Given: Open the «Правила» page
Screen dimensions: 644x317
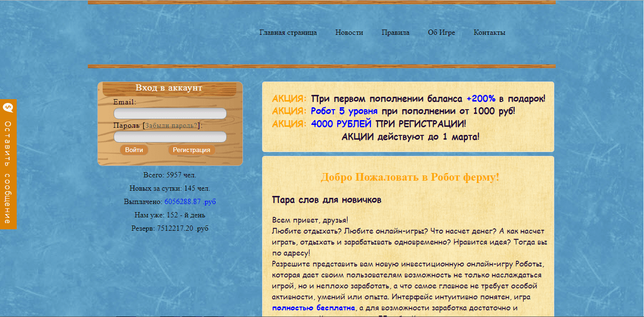Looking at the screenshot, I should 395,32.
